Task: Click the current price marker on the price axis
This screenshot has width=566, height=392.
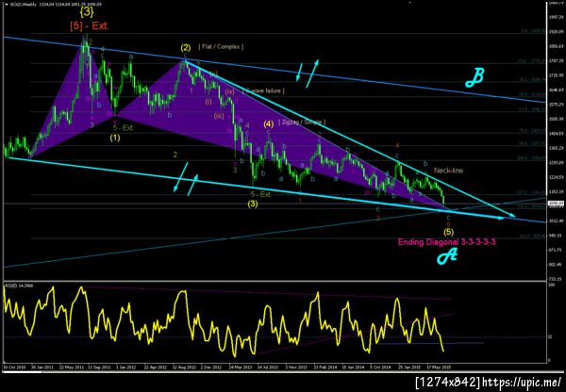Action: point(556,203)
